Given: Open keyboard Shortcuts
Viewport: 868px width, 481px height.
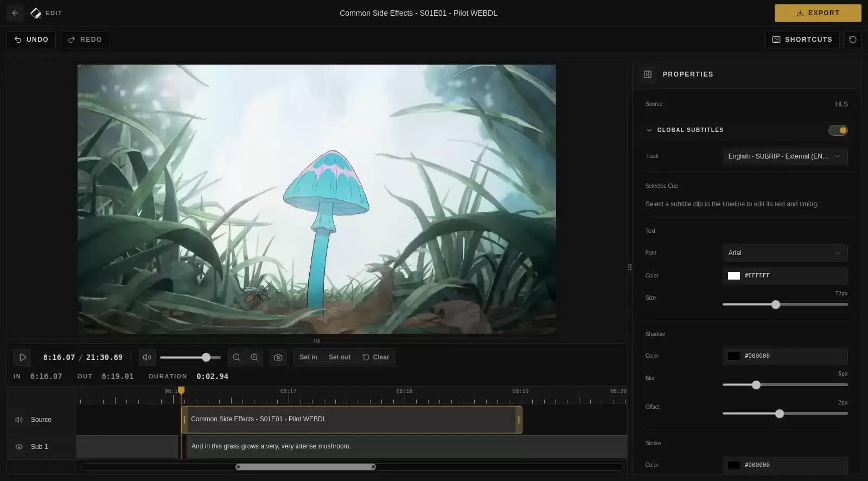Looking at the screenshot, I should click(x=802, y=40).
